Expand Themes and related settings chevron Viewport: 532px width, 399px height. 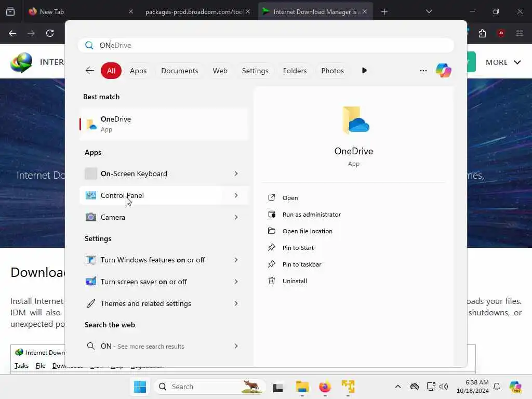(236, 303)
